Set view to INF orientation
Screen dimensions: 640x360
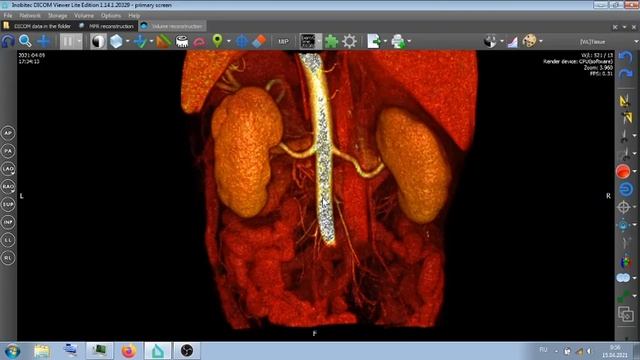pyautogui.click(x=8, y=222)
